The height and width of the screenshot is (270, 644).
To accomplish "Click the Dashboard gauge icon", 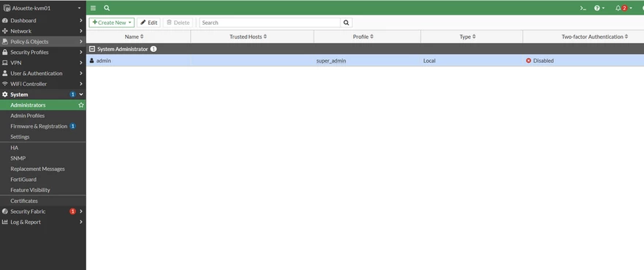I will click(5, 20).
